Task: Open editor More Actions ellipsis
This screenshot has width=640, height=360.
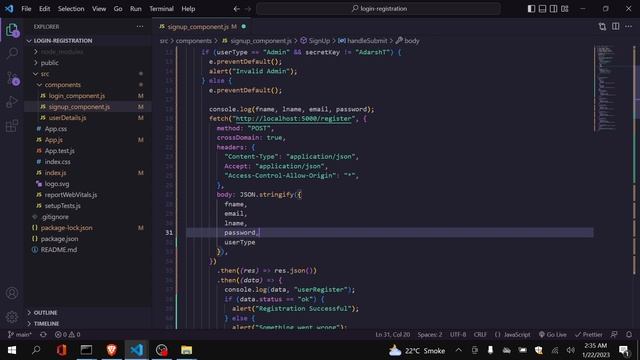Action: [629, 27]
